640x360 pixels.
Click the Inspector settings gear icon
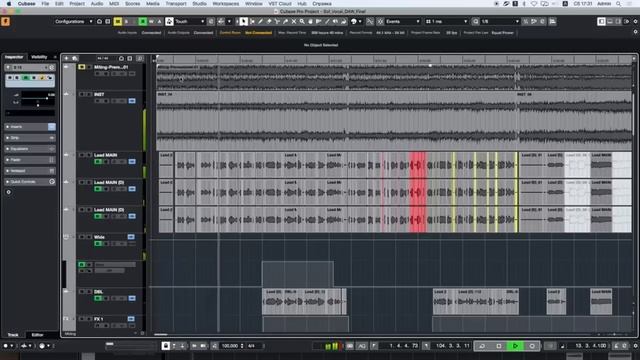9,192
